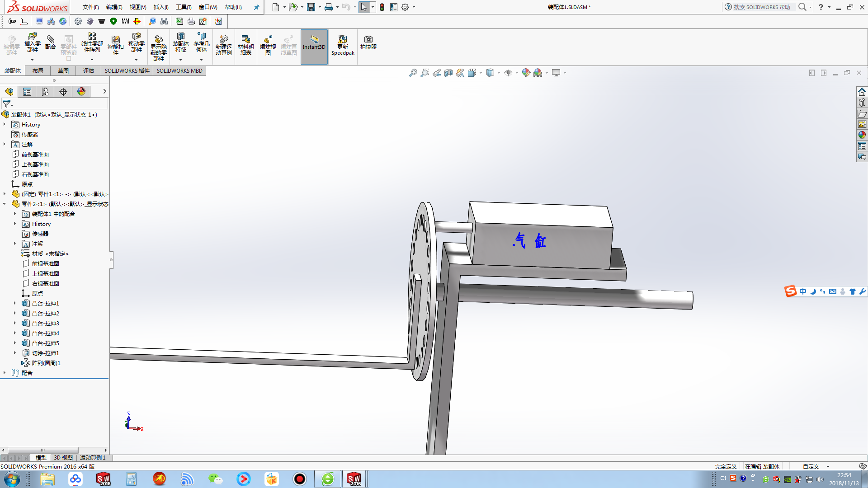The image size is (868, 488).
Task: Expand the 零件1<1> component node
Action: pyautogui.click(x=5, y=194)
